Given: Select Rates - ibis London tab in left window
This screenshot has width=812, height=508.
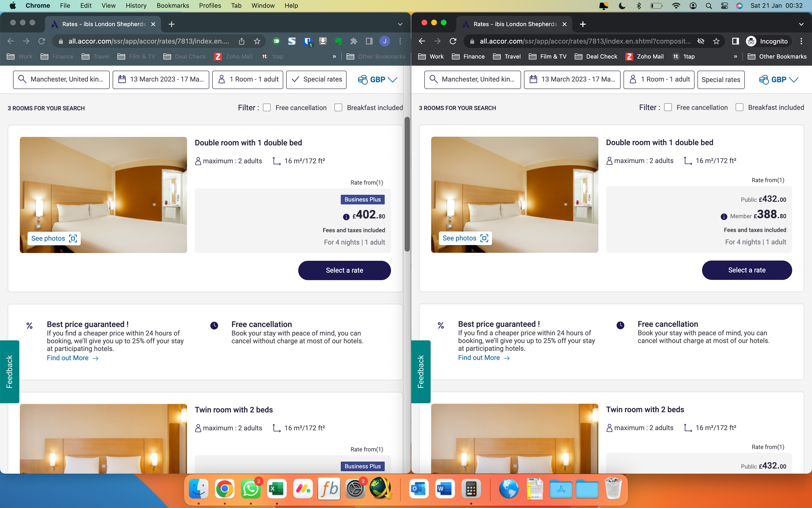Looking at the screenshot, I should point(103,24).
